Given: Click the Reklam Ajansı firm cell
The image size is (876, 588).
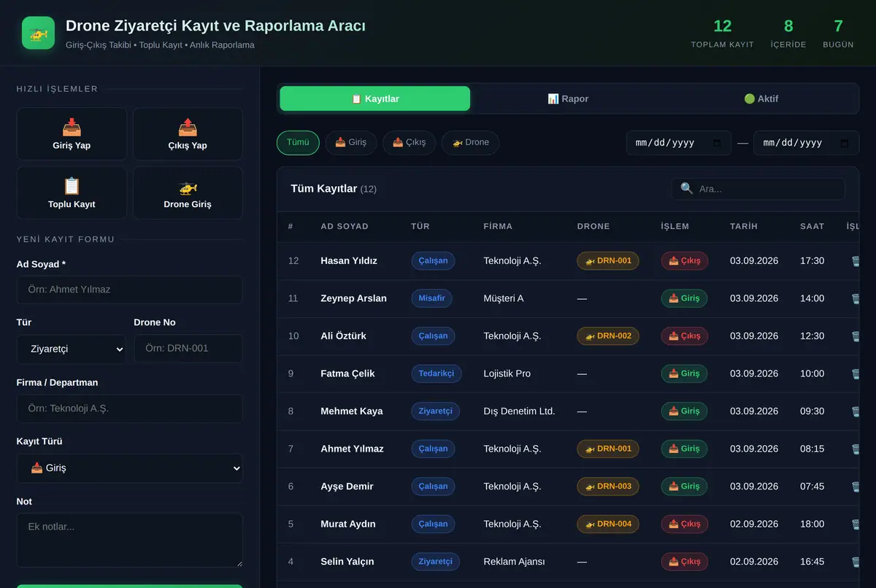Looking at the screenshot, I should click(514, 562).
